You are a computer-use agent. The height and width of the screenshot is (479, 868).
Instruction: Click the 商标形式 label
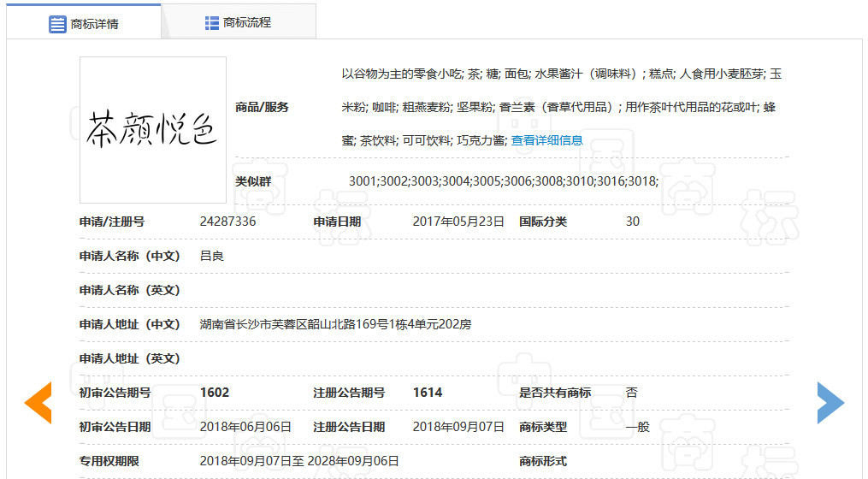click(x=543, y=461)
